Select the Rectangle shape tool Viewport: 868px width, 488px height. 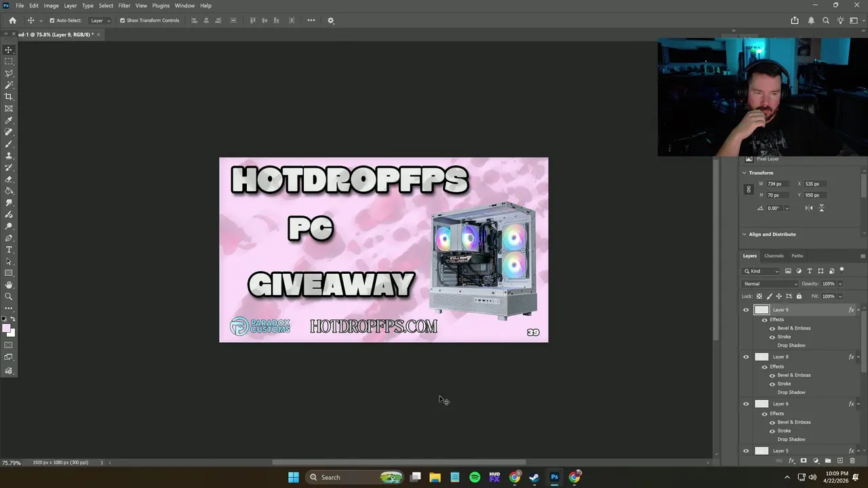coord(9,273)
